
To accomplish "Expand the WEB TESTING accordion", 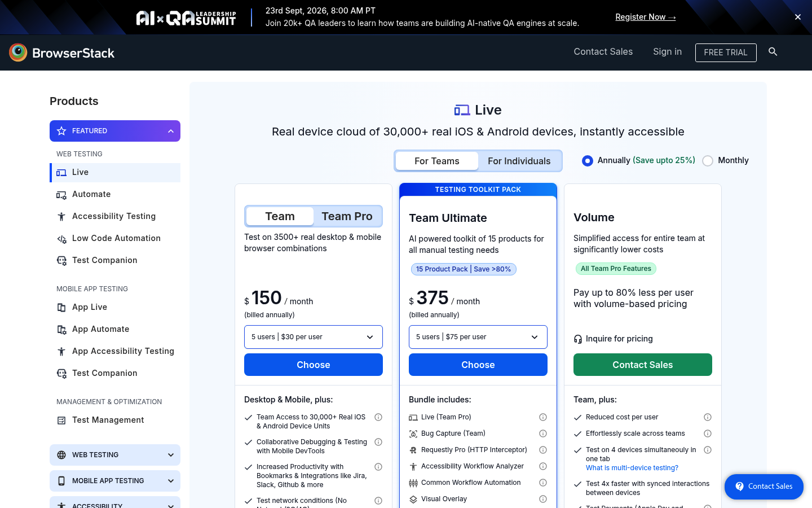I will point(115,455).
